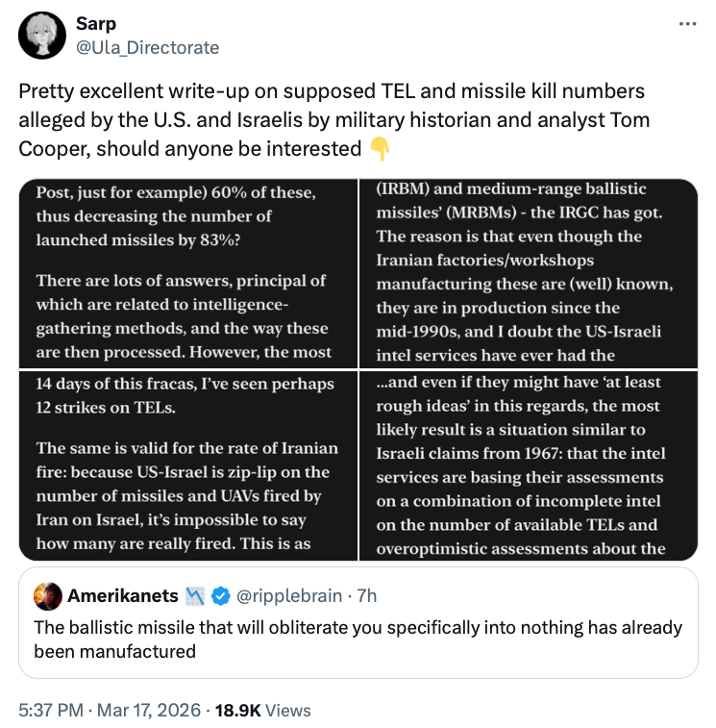Open the @ripplebrain handle link
The width and height of the screenshot is (716, 728).
pyautogui.click(x=288, y=596)
